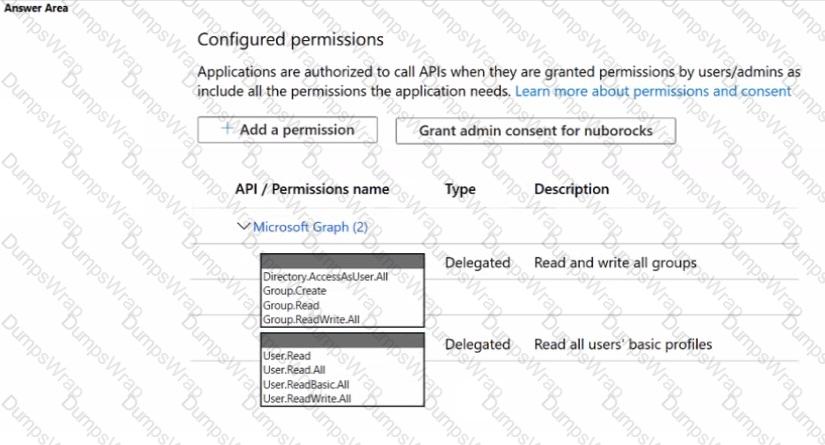
Task: Select Directory.AccessAsUser.All in the first list
Action: (326, 277)
